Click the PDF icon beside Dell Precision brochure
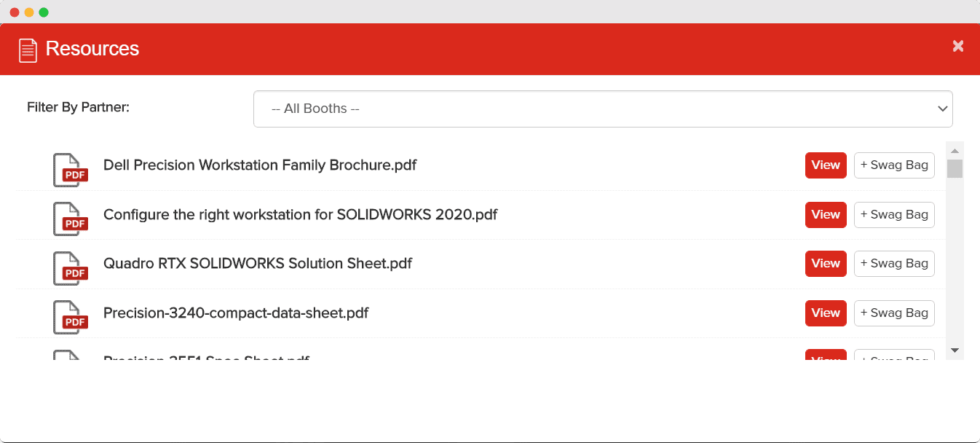Image resolution: width=980 pixels, height=443 pixels. [70, 168]
